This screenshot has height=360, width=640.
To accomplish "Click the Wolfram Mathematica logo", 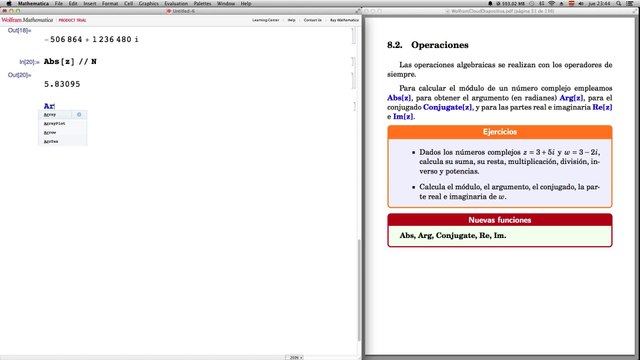I will (x=27, y=20).
